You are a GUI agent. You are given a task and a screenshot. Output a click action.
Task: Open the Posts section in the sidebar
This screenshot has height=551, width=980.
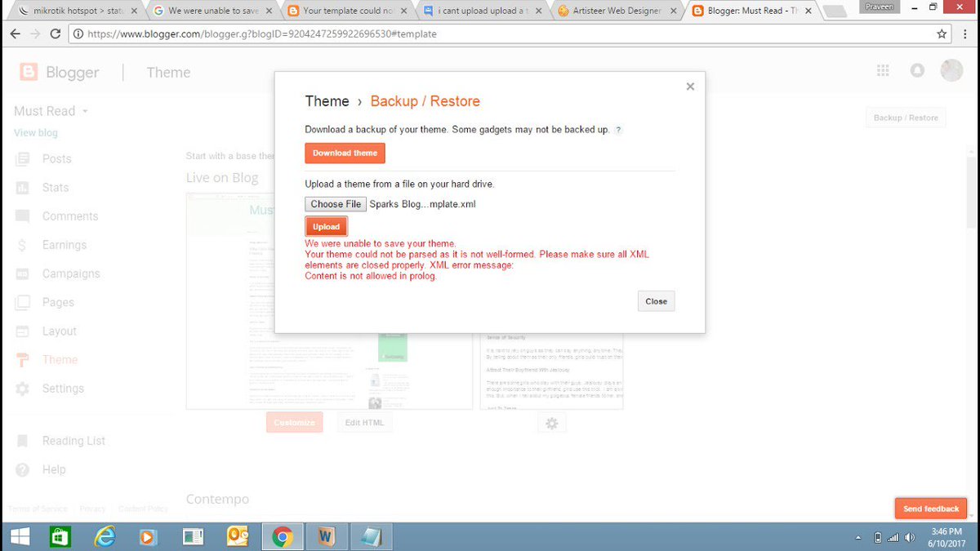[22, 158]
